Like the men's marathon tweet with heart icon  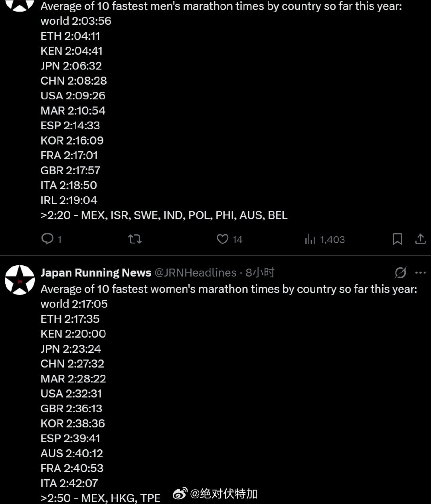click(222, 239)
